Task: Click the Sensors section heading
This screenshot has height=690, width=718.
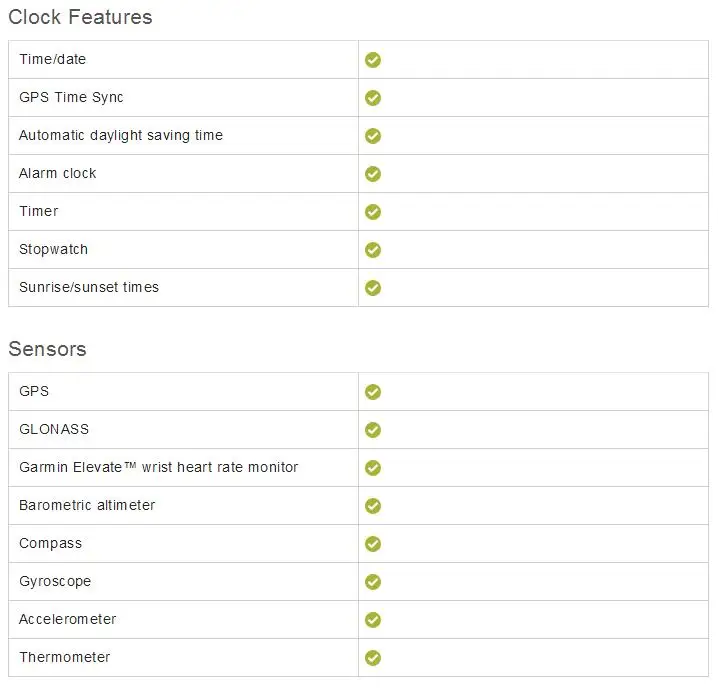Action: 47,349
